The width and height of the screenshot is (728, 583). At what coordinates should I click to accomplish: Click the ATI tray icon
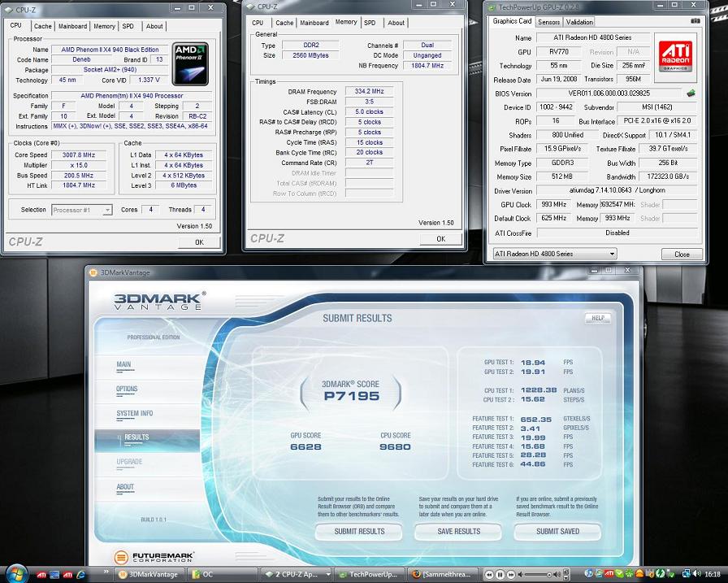tap(609, 574)
